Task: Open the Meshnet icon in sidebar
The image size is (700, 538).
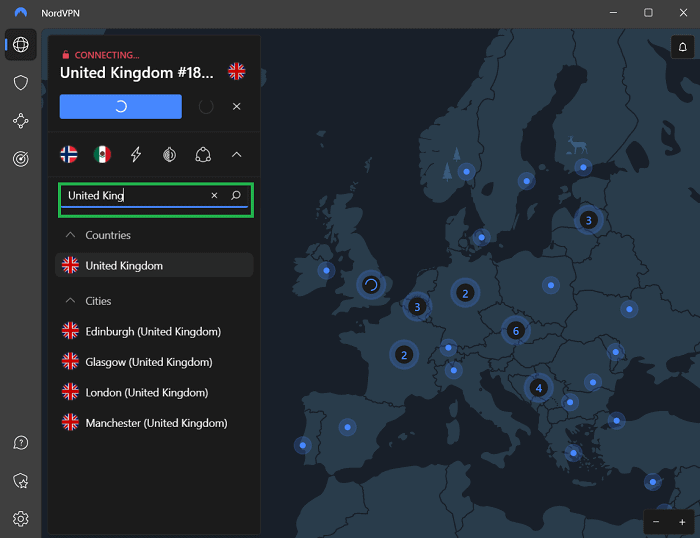Action: [x=20, y=121]
